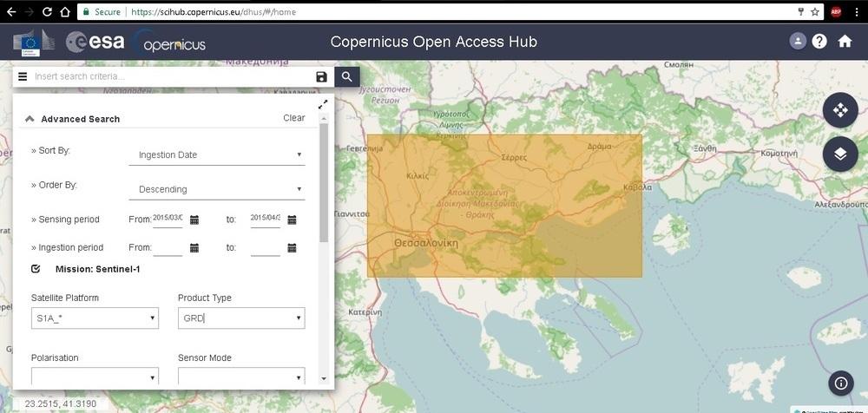Click the Copernicus logo

click(170, 42)
